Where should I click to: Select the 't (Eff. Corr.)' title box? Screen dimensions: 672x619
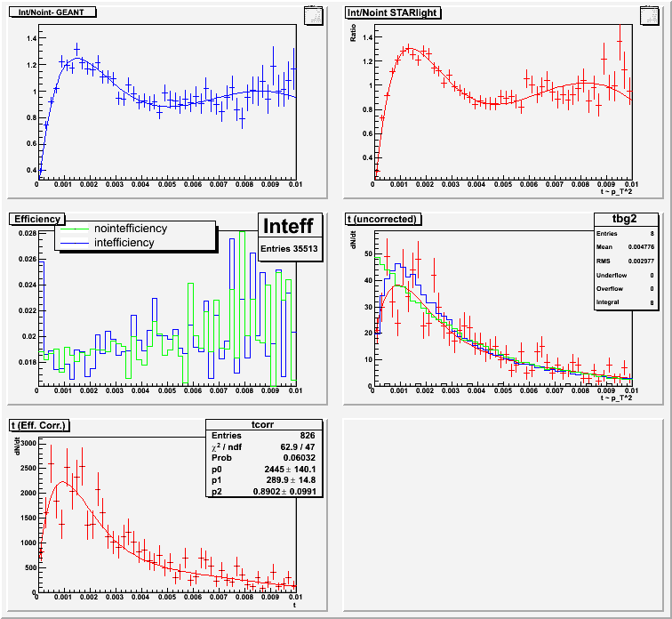pyautogui.click(x=41, y=425)
